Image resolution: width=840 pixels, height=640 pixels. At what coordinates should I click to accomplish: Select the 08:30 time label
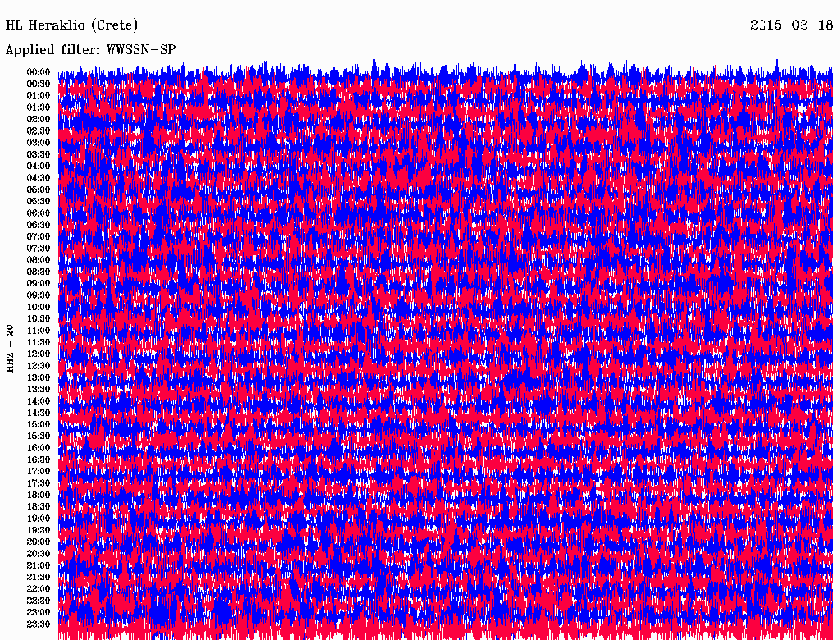[38, 272]
